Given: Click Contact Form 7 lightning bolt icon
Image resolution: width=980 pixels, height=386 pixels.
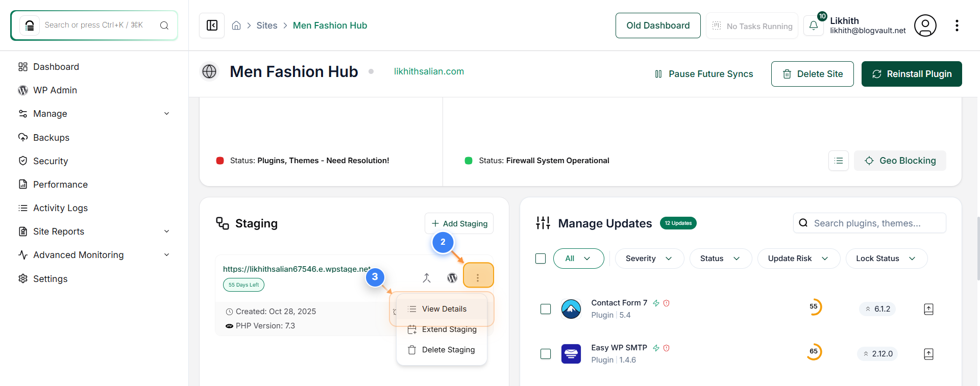Looking at the screenshot, I should (656, 303).
